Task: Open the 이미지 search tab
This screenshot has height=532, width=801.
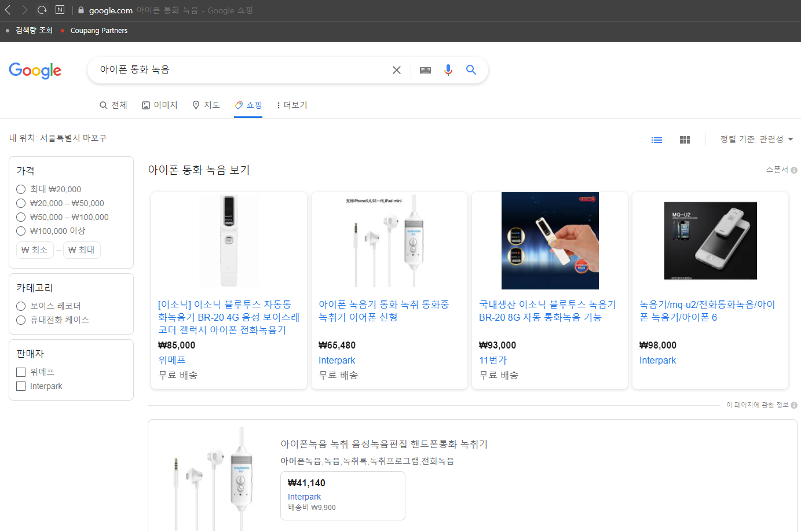Action: point(160,105)
